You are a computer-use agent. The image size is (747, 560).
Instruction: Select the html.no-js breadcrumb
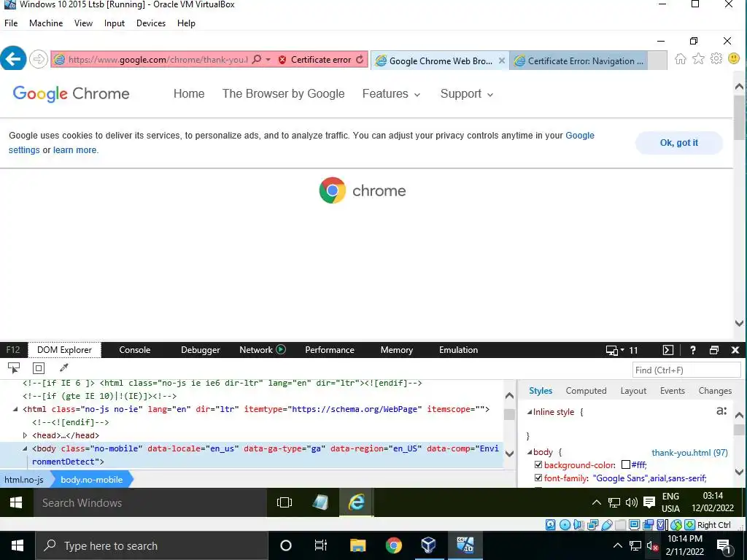click(x=24, y=480)
